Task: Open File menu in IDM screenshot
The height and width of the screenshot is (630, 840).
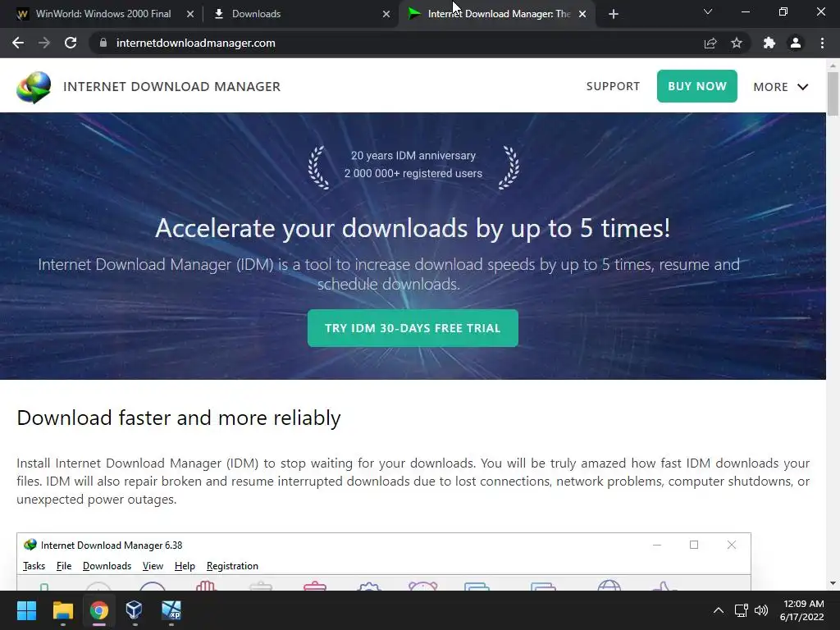Action: pos(64,566)
